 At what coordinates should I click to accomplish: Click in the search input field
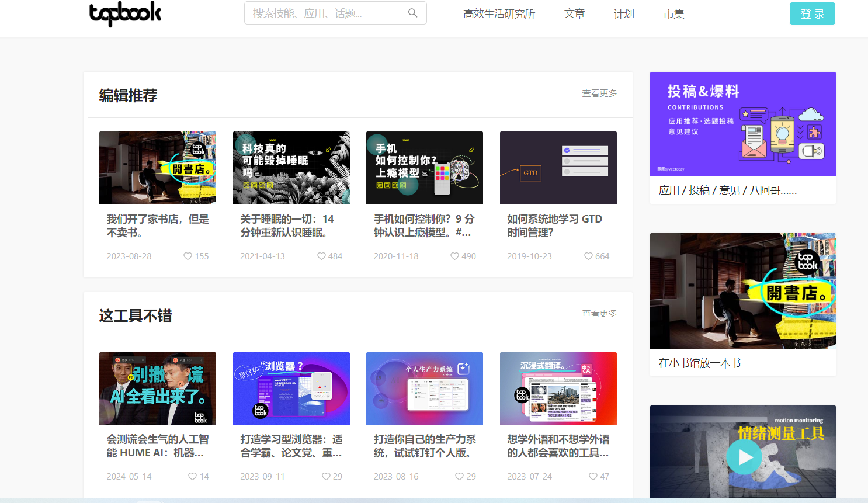point(335,13)
